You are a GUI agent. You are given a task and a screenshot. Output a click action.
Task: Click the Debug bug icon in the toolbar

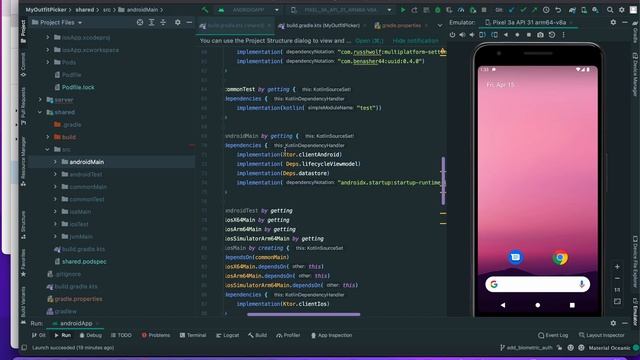coord(438,10)
